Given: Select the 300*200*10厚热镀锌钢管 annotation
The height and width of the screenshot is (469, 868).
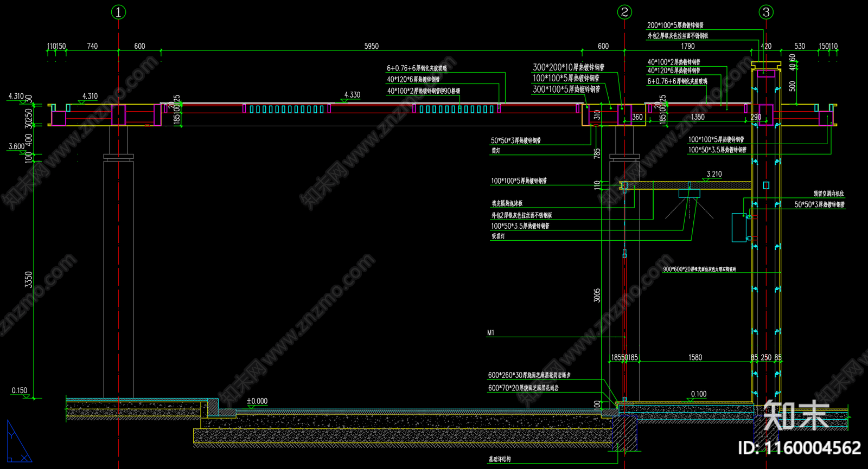Looking at the screenshot, I should click(569, 67).
